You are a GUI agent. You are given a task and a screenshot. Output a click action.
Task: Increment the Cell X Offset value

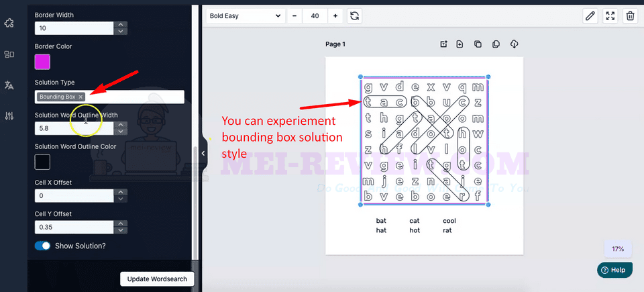point(120,192)
